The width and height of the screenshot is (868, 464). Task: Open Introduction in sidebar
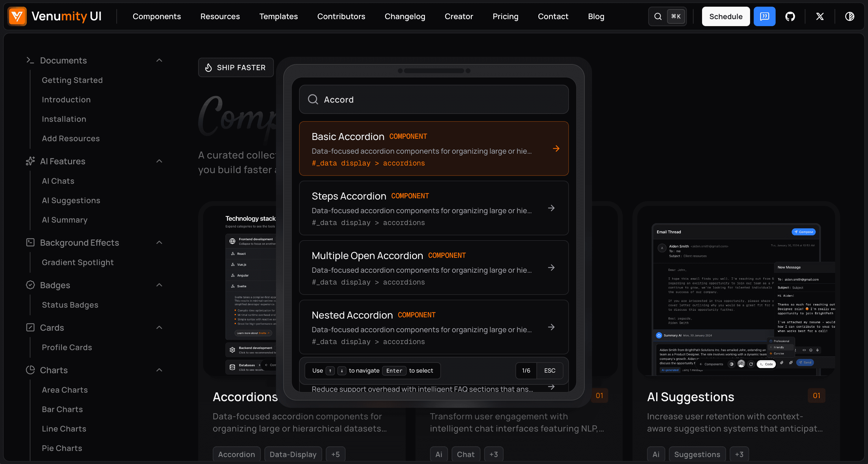click(x=66, y=100)
